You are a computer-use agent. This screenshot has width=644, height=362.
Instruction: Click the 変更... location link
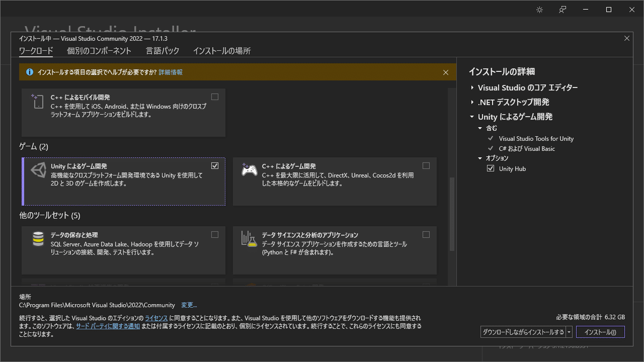(189, 305)
